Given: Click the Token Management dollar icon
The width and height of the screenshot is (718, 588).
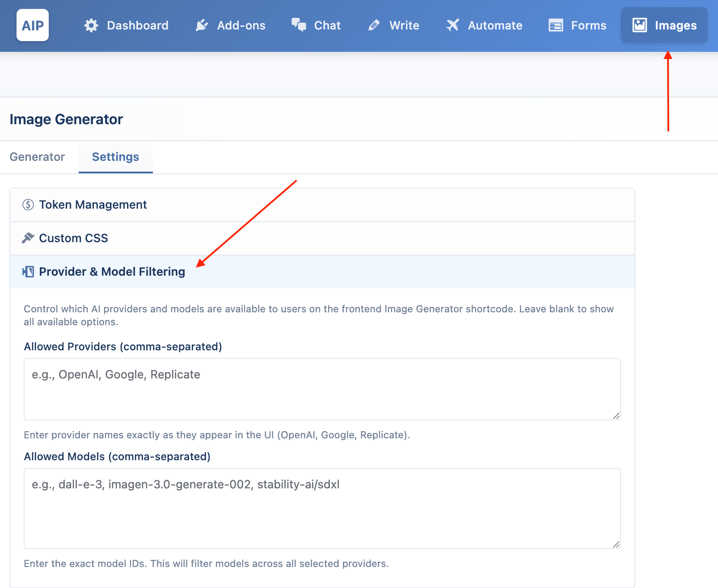Looking at the screenshot, I should [28, 205].
